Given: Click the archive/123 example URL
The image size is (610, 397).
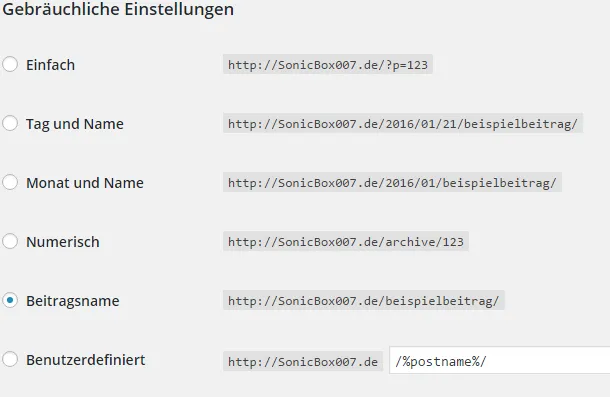Looking at the screenshot, I should point(345,241).
